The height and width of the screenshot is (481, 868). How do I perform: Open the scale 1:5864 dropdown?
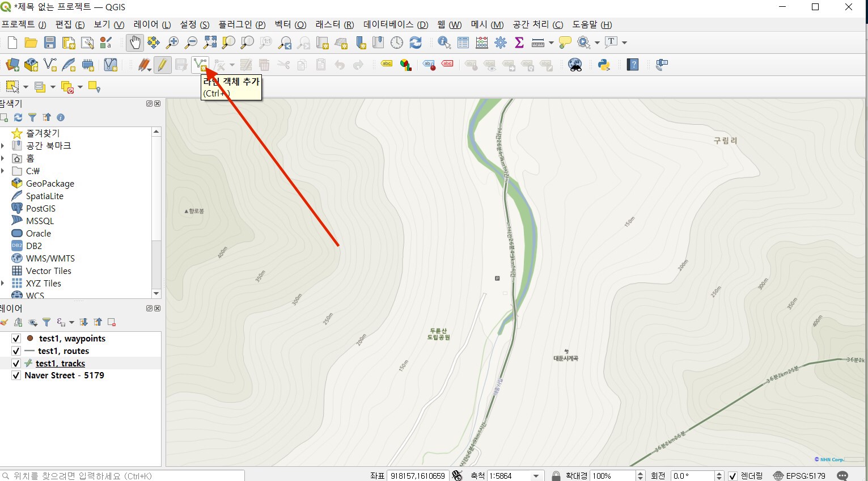pos(536,476)
